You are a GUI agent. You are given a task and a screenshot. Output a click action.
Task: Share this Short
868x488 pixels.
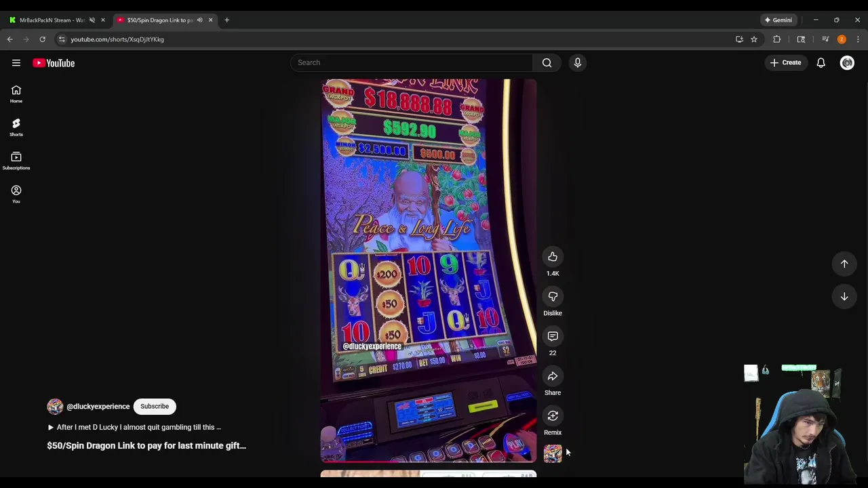(553, 376)
